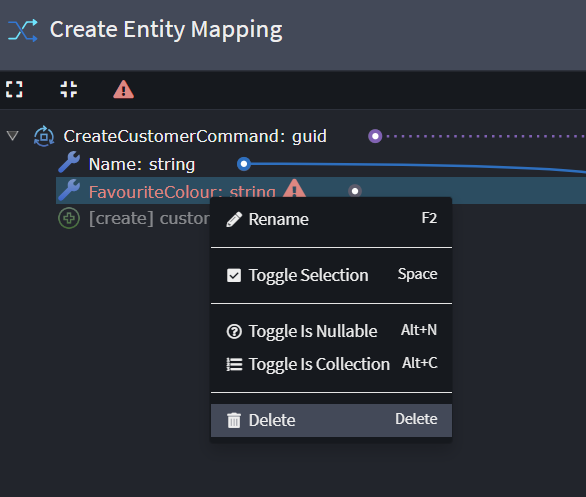The image size is (586, 497).
Task: Click the CreateCustomerCommand command icon
Action: (44, 136)
